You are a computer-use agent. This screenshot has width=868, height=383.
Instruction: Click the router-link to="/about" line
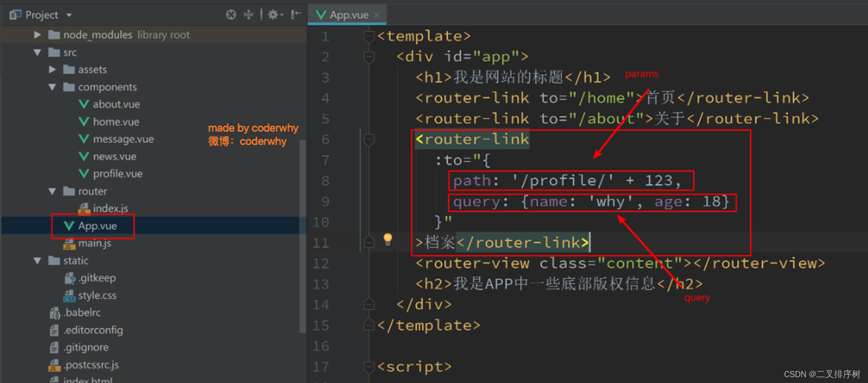[617, 119]
